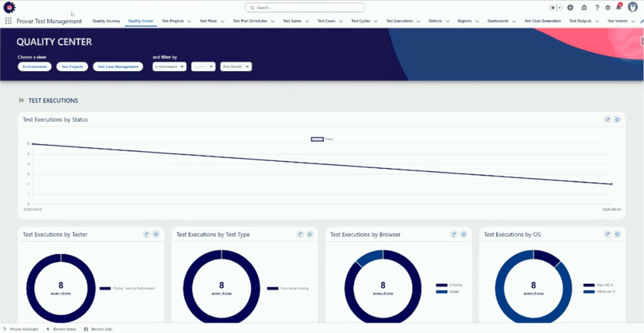Toggle the Chrome legend entry

(x=449, y=285)
